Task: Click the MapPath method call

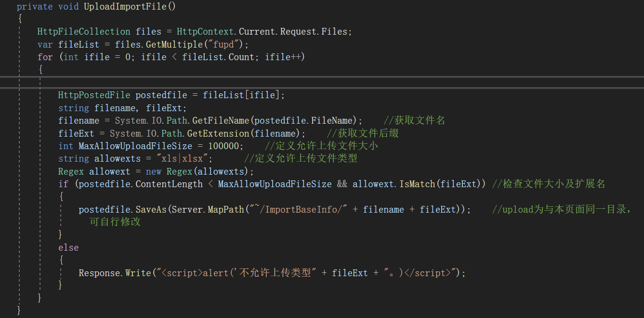Action: coord(226,209)
